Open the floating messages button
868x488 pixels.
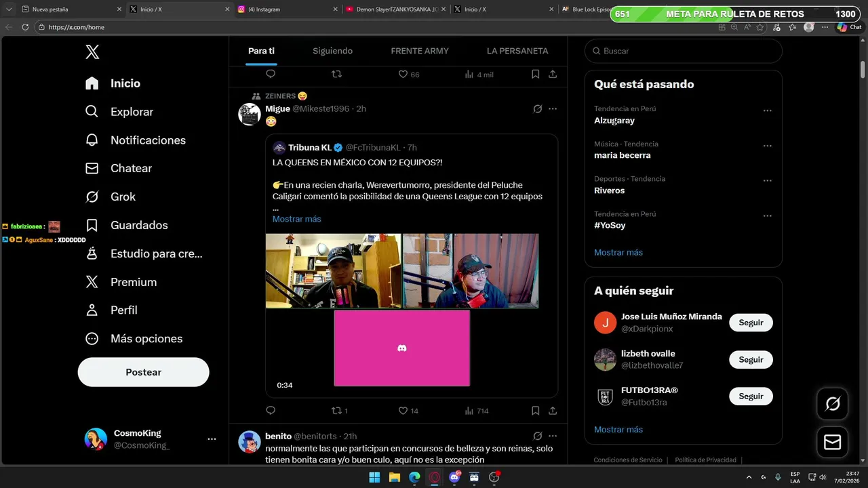832,443
